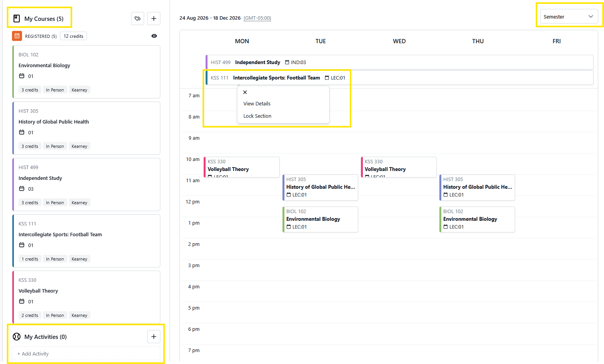Viewport: 604px width, 364px height.
Task: Open the HIST 305 History of Global Public Health card
Action: (86, 128)
